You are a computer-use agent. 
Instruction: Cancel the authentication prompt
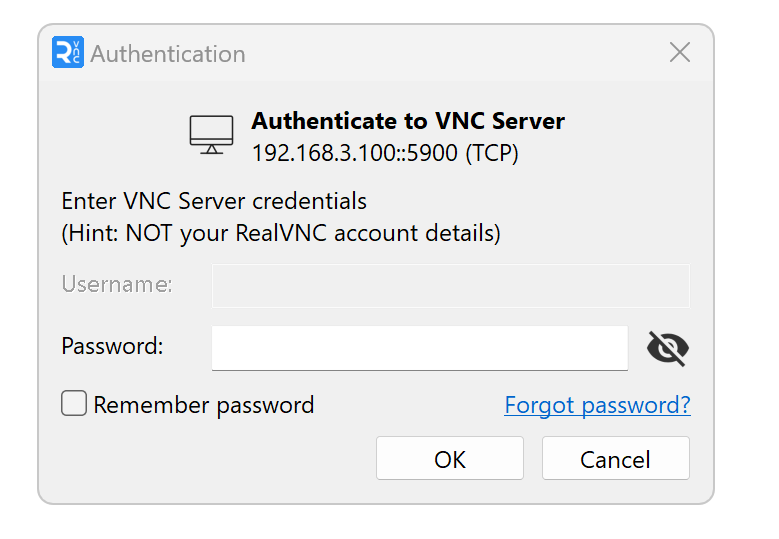pyautogui.click(x=615, y=459)
